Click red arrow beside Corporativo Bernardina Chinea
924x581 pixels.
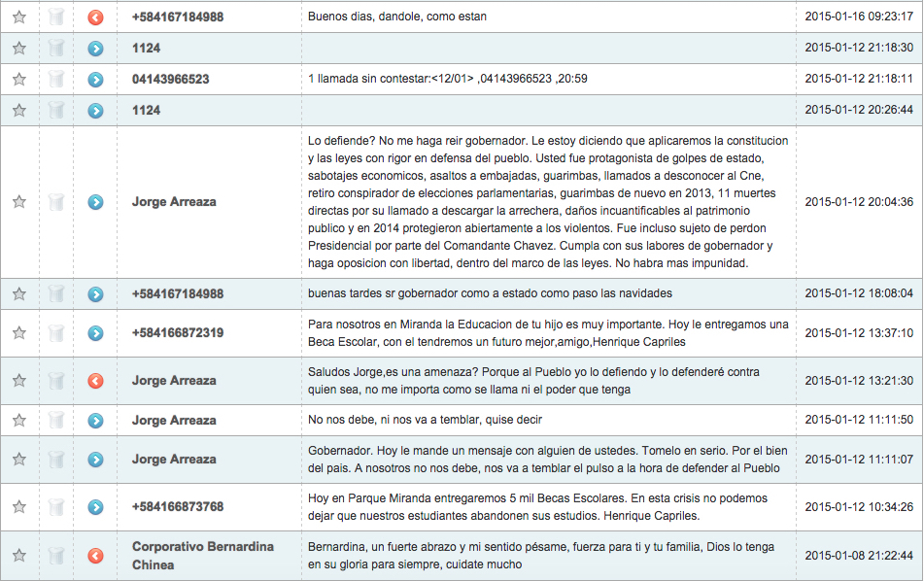(95, 556)
